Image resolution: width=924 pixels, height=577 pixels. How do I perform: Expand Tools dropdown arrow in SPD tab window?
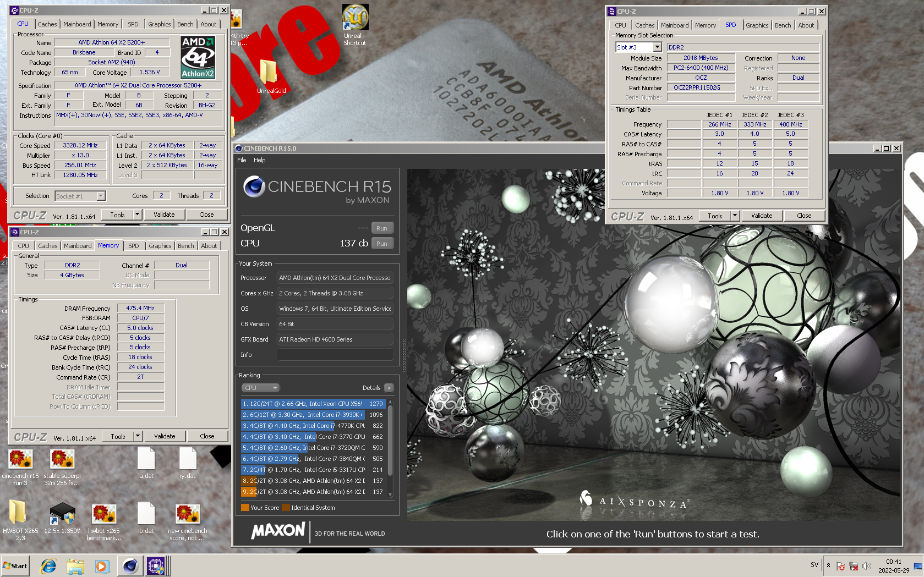[x=735, y=216]
